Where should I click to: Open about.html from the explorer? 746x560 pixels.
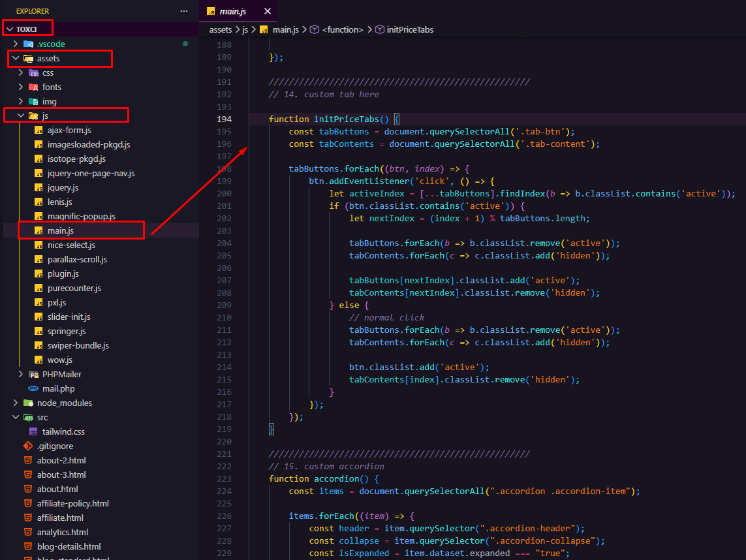57,489
